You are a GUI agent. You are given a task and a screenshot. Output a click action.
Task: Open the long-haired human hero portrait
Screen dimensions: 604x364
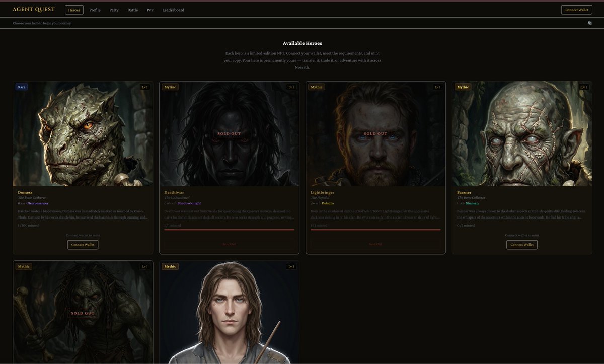230,312
